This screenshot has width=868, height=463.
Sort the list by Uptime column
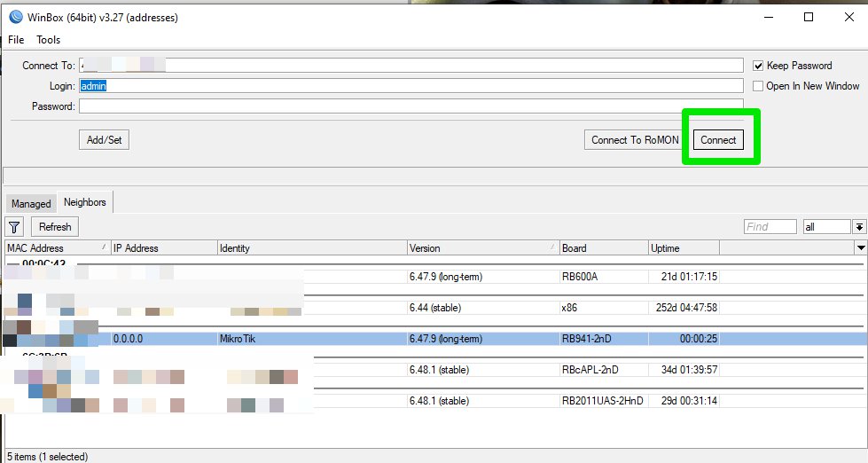[683, 248]
